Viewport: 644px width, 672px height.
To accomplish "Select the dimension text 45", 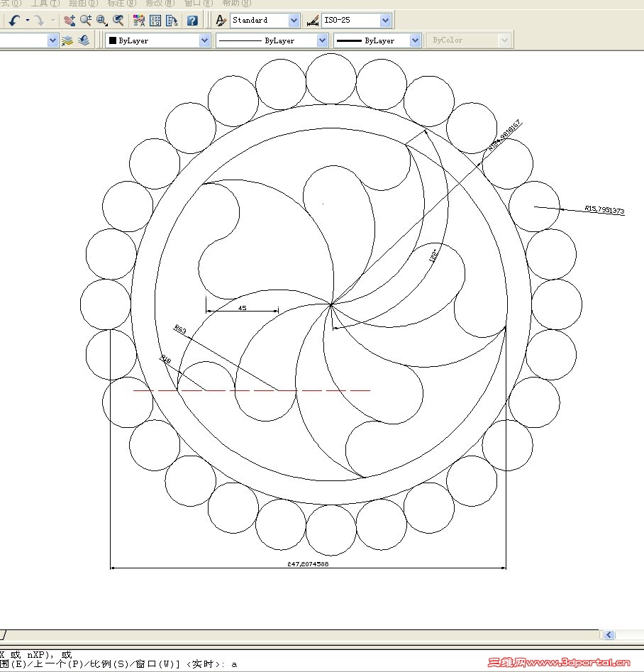I will click(242, 308).
